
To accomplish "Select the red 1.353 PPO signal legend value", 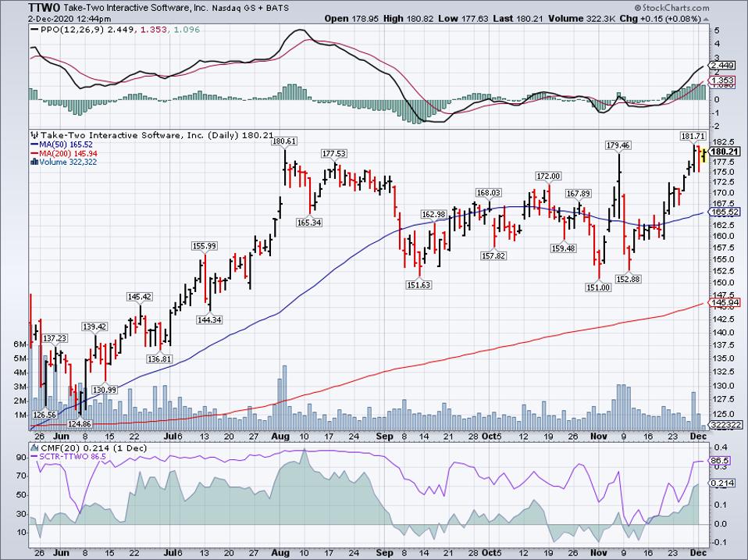I will coord(155,30).
